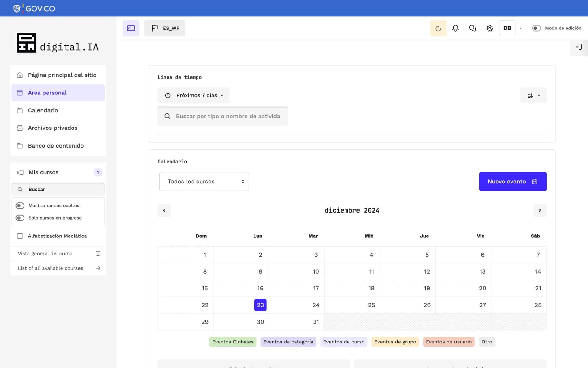This screenshot has width=588, height=368.
Task: Click the info icon beside Vista general del curso
Action: 98,254
